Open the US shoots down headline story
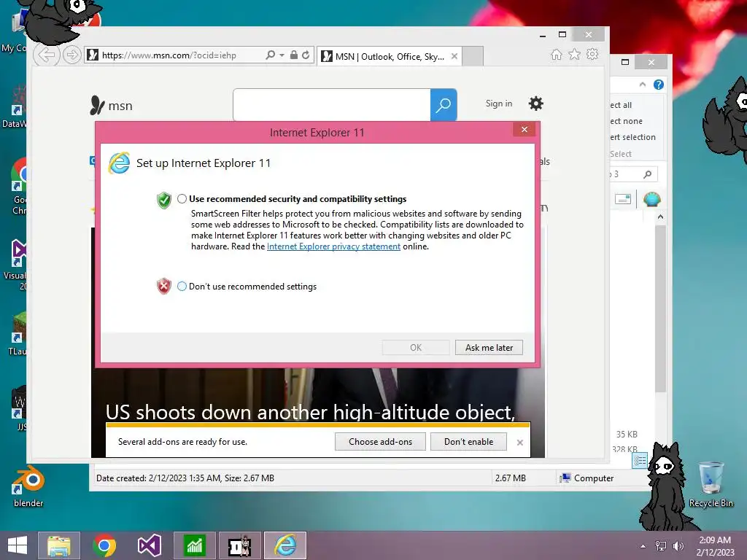This screenshot has height=560, width=747. (310, 412)
